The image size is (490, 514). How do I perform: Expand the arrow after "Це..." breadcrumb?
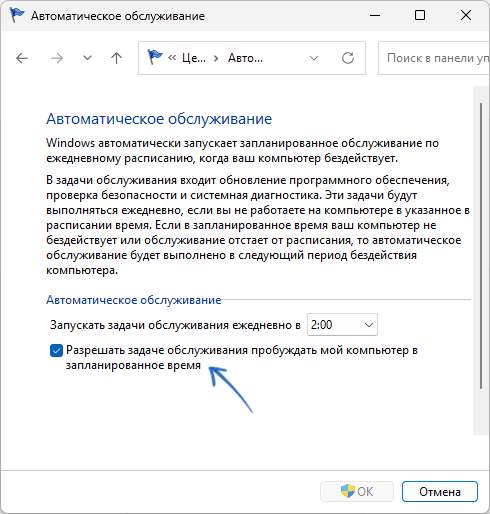[216, 59]
